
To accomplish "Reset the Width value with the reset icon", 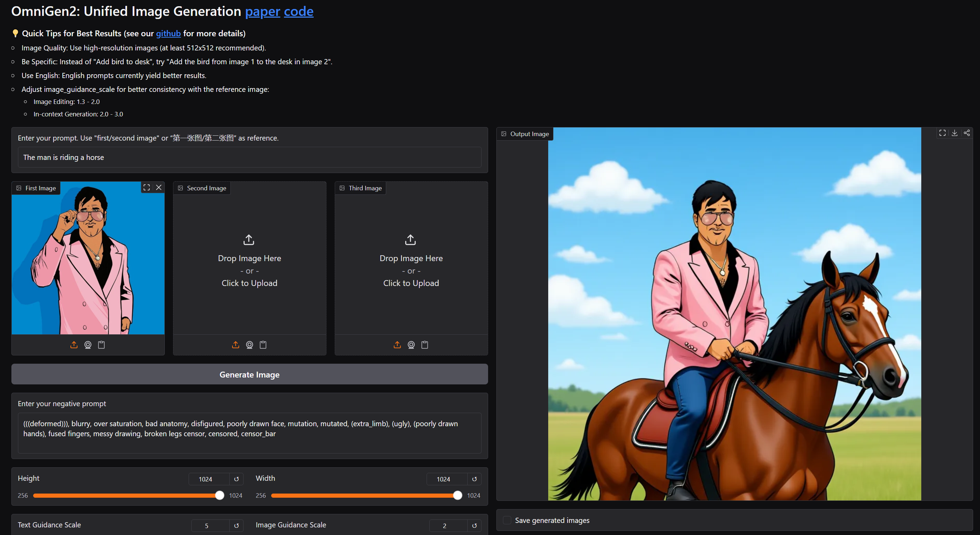I will click(474, 479).
